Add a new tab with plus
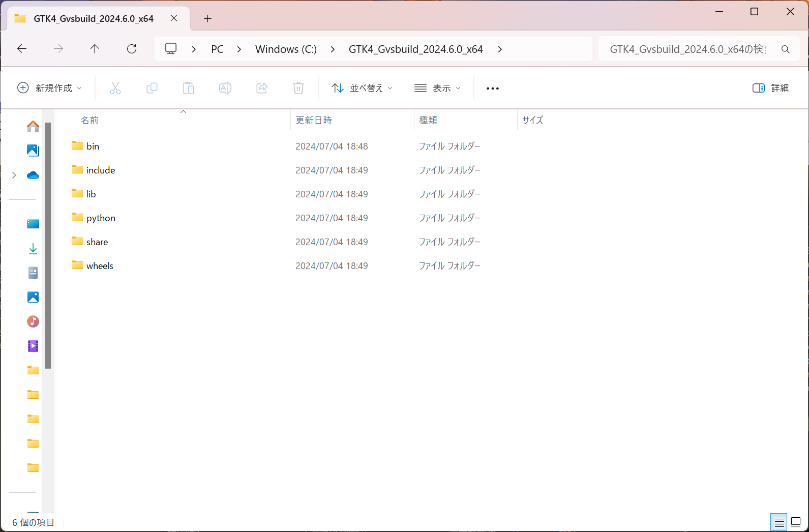 (207, 19)
